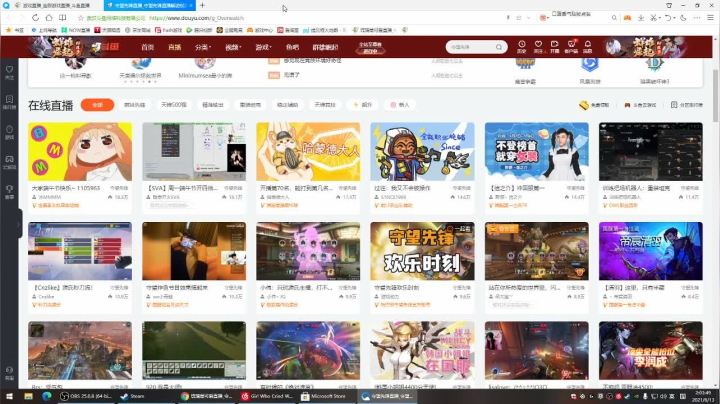Image resolution: width=720 pixels, height=404 pixels.
Task: Click the browser search magnifier icon
Action: point(614,18)
